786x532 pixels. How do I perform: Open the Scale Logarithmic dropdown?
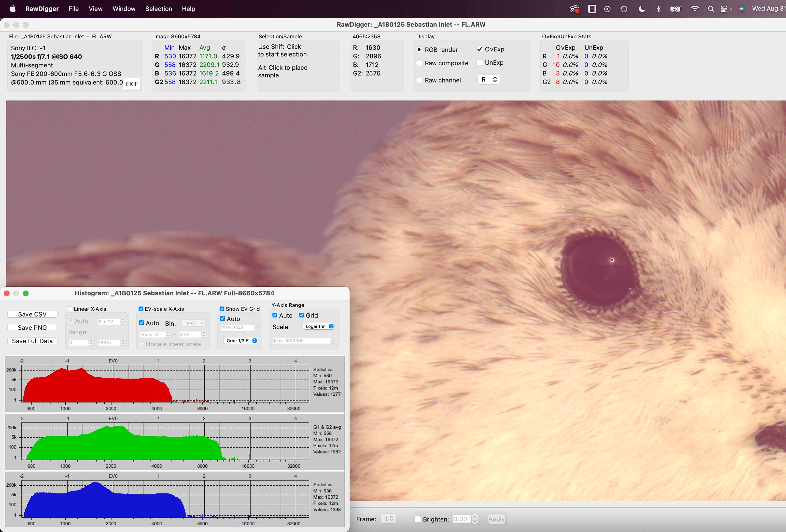[319, 326]
